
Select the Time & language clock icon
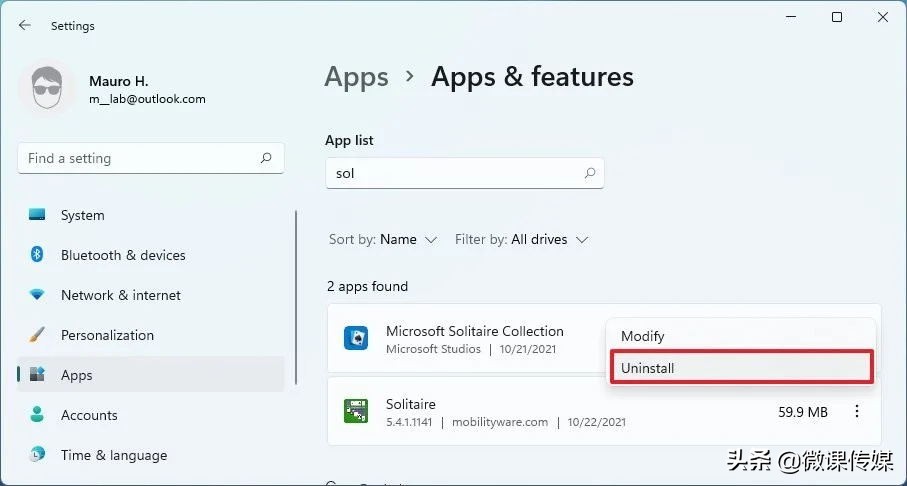pyautogui.click(x=37, y=454)
